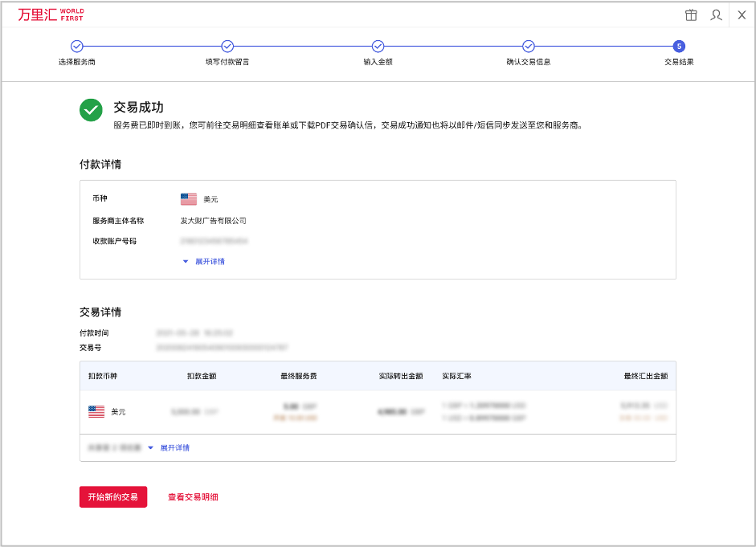The height and width of the screenshot is (547, 756).
Task: Click the US flag beside 美元 currency
Action: pos(190,198)
